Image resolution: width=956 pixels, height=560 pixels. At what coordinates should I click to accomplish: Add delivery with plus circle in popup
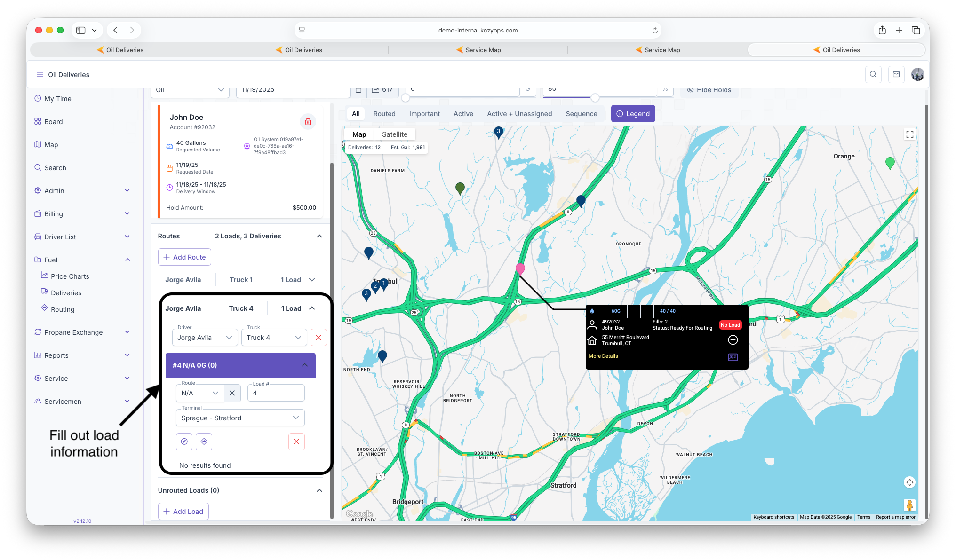733,340
